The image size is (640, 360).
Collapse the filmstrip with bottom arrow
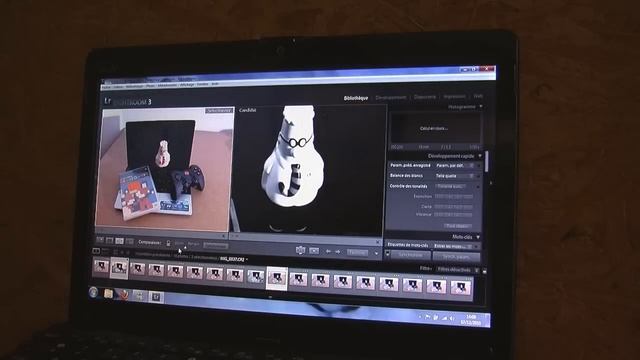tap(270, 298)
